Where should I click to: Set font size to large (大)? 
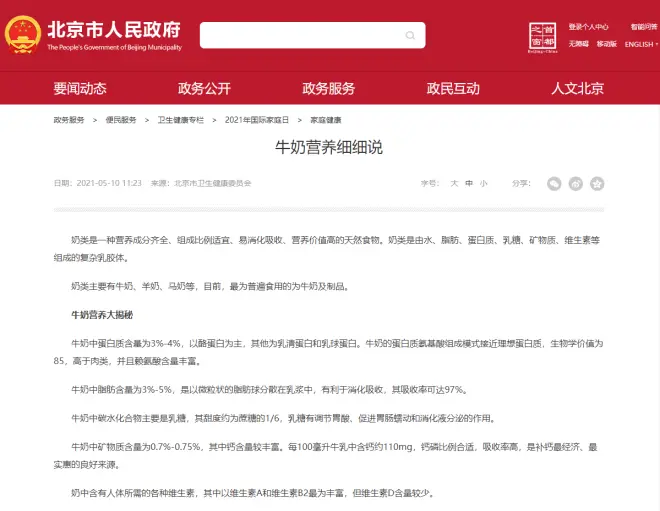(453, 183)
